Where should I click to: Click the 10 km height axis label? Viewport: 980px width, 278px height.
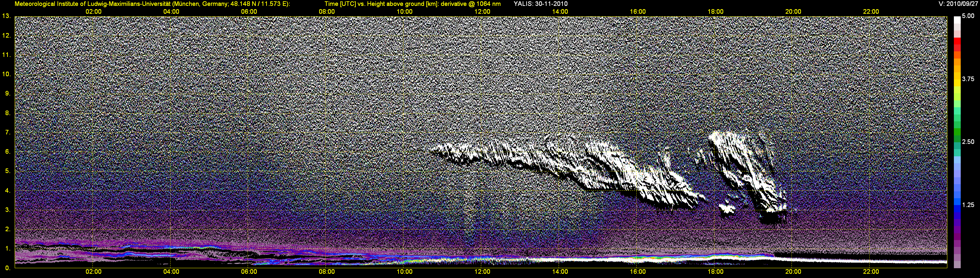point(6,74)
